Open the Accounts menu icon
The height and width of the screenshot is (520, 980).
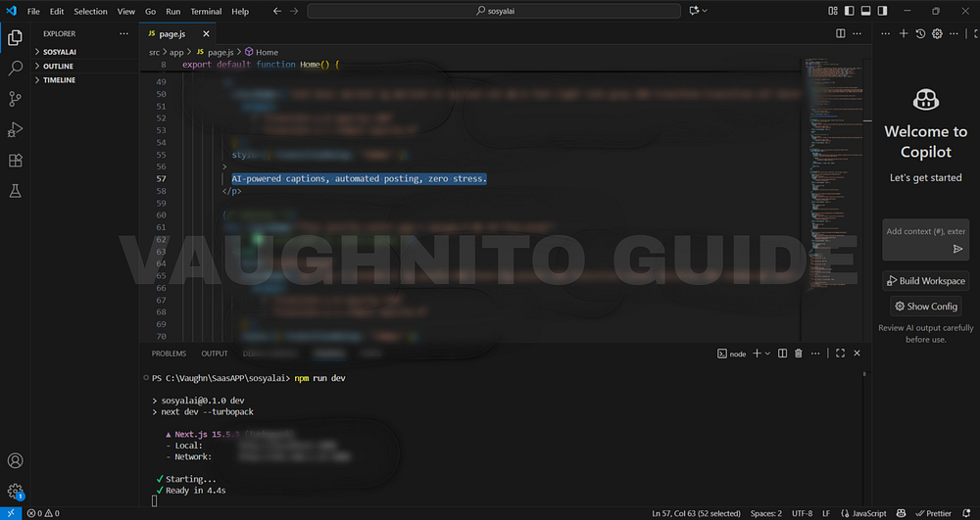15,460
